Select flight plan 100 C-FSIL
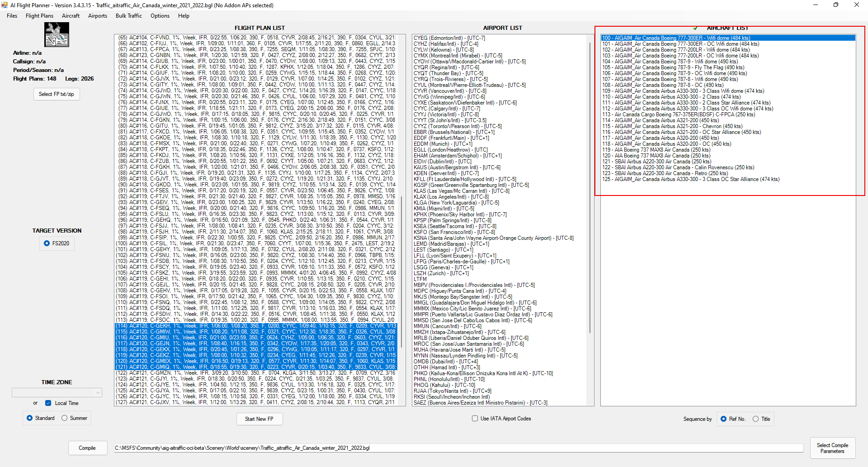 (x=256, y=243)
